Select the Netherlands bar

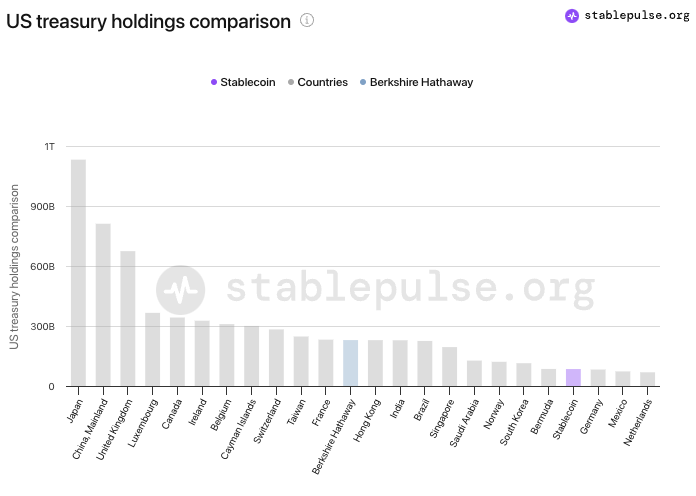[x=647, y=380]
